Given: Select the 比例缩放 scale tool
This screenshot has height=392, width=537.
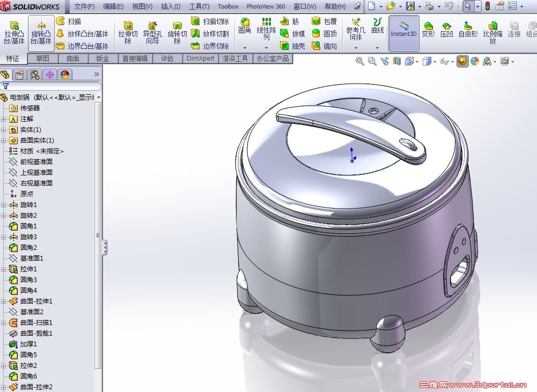Looking at the screenshot, I should [x=492, y=33].
